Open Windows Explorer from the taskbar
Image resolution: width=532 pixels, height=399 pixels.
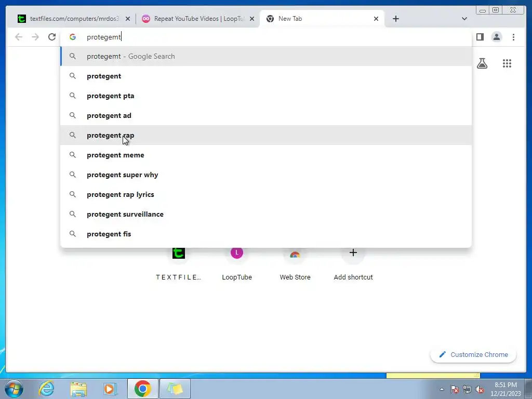click(x=78, y=389)
